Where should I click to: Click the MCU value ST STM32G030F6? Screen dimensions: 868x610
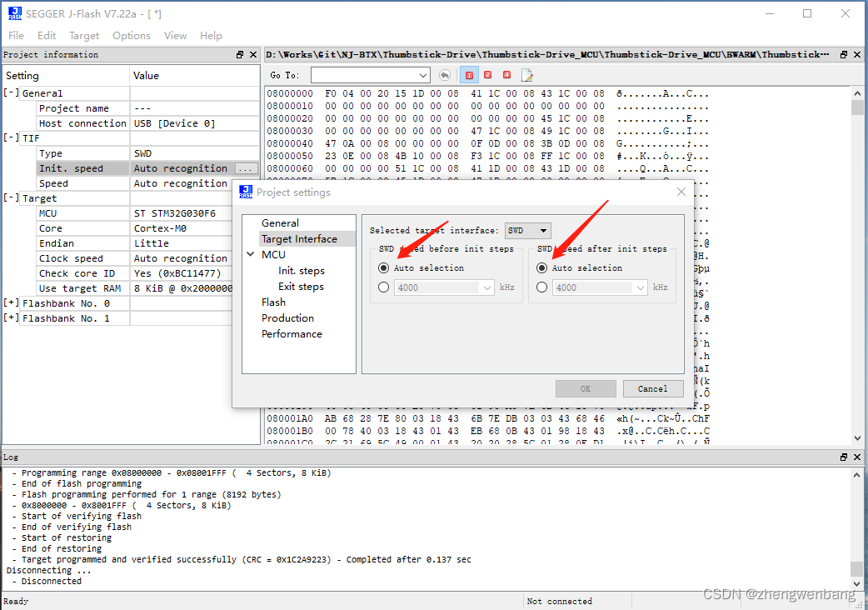click(175, 213)
